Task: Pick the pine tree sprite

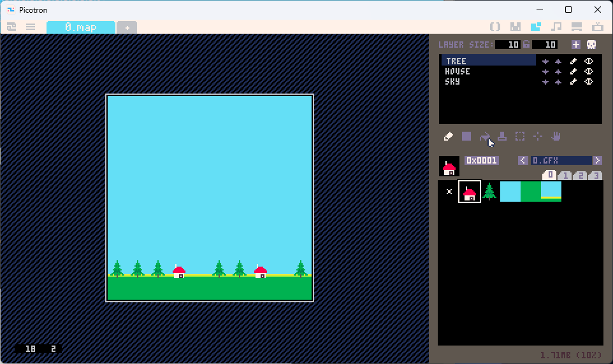Action: (489, 192)
